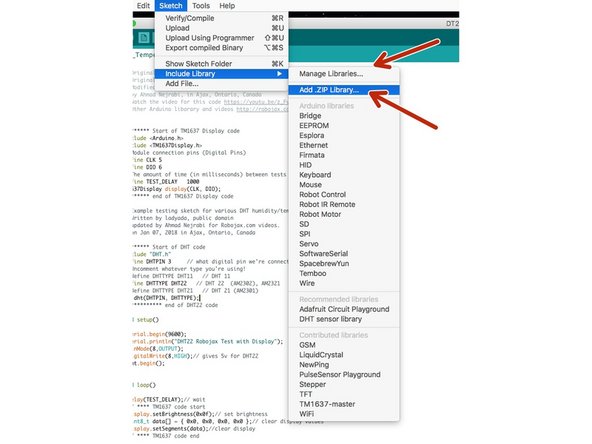Include the NewPing library
592x444 pixels.
344,364
